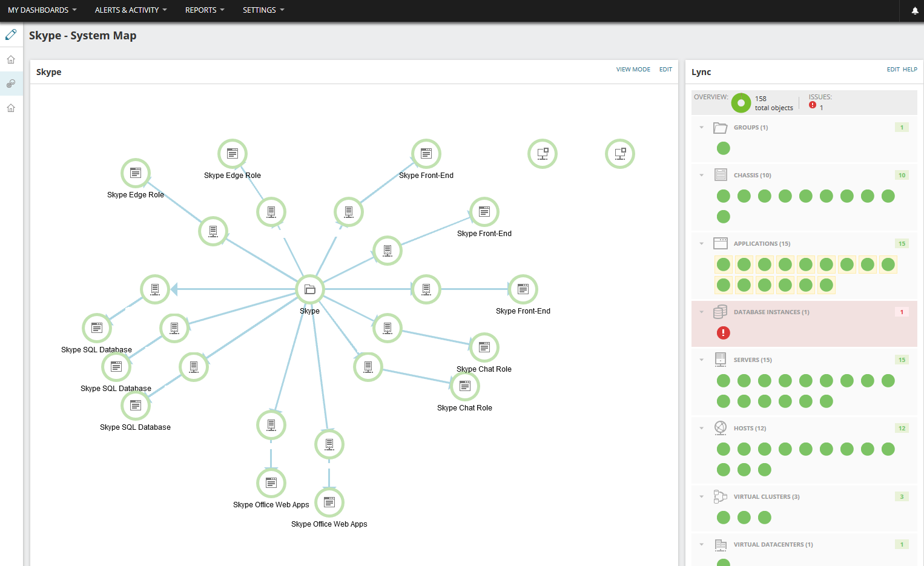The image size is (924, 566).
Task: Open the Reports dropdown menu
Action: click(x=205, y=10)
